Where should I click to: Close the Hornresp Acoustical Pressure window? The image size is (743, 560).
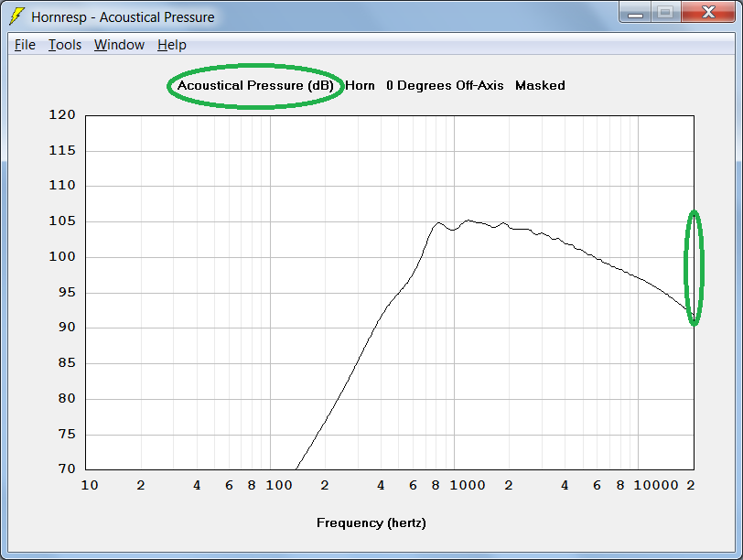coord(708,12)
